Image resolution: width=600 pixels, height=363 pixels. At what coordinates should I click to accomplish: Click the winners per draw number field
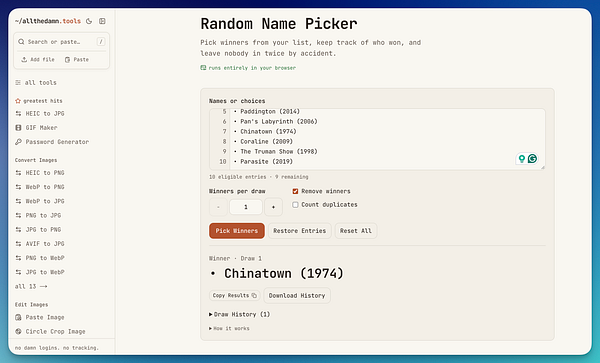pyautogui.click(x=246, y=207)
